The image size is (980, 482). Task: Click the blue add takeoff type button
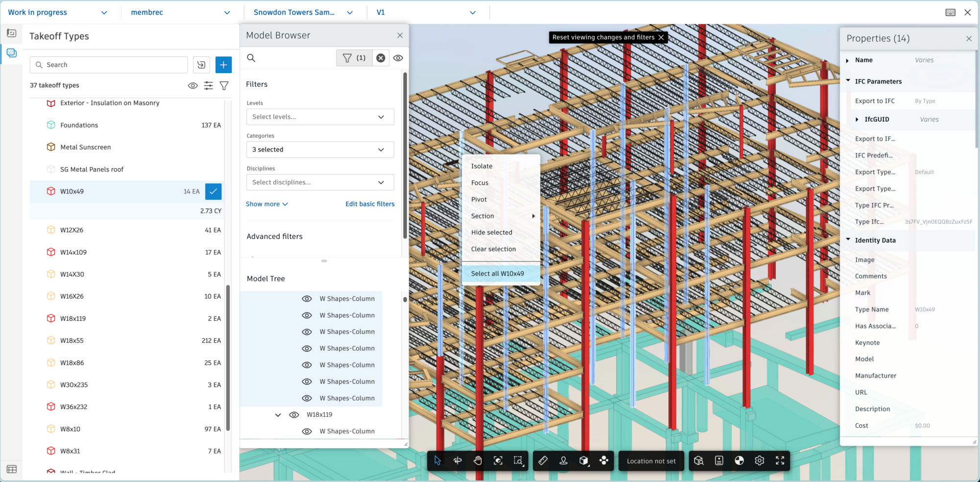[223, 65]
